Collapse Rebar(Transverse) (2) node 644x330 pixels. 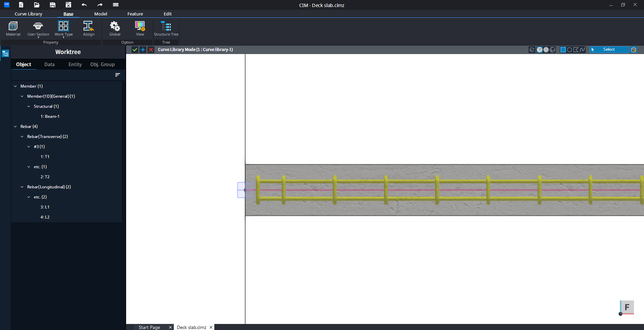[22, 137]
